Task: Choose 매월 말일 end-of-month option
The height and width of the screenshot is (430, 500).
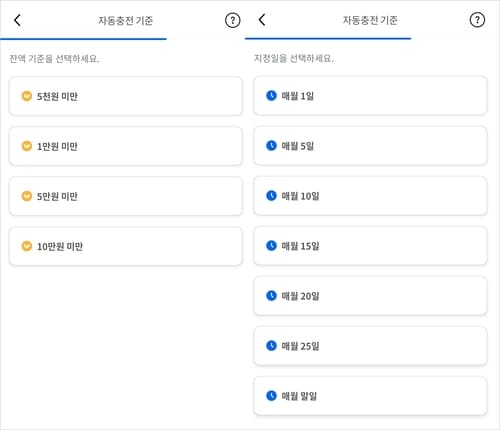Action: pyautogui.click(x=370, y=396)
